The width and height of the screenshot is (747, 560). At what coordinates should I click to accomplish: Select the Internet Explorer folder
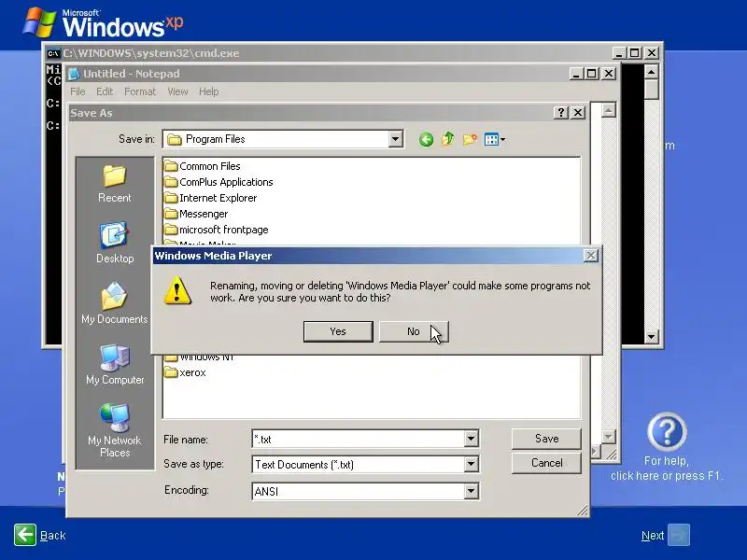click(211, 198)
